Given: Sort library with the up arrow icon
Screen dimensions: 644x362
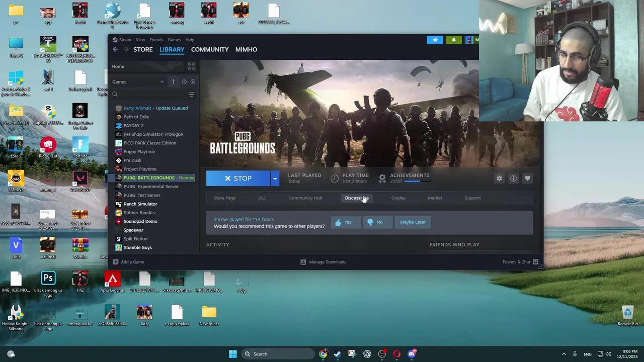Looking at the screenshot, I should [x=173, y=82].
